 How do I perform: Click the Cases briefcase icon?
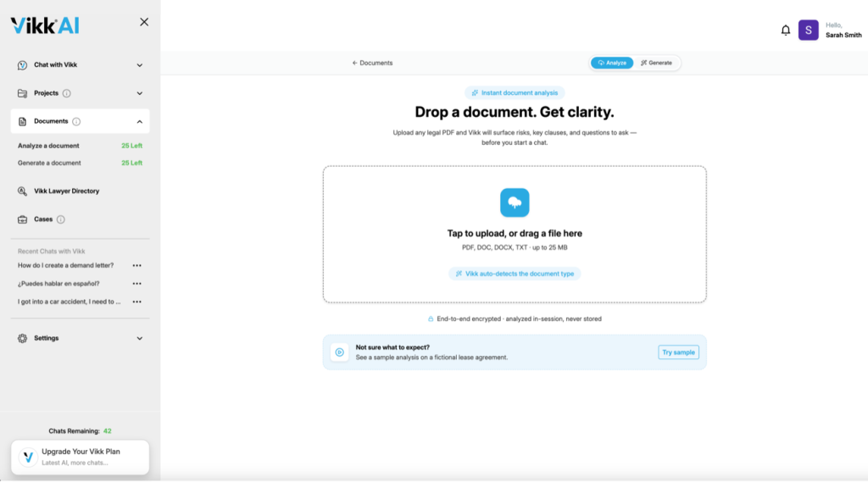point(22,219)
